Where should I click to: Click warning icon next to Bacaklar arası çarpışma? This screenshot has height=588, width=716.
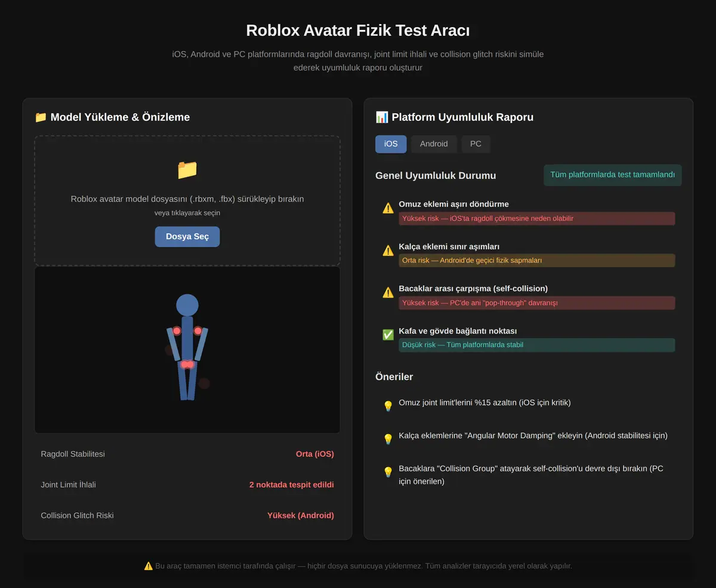[388, 292]
